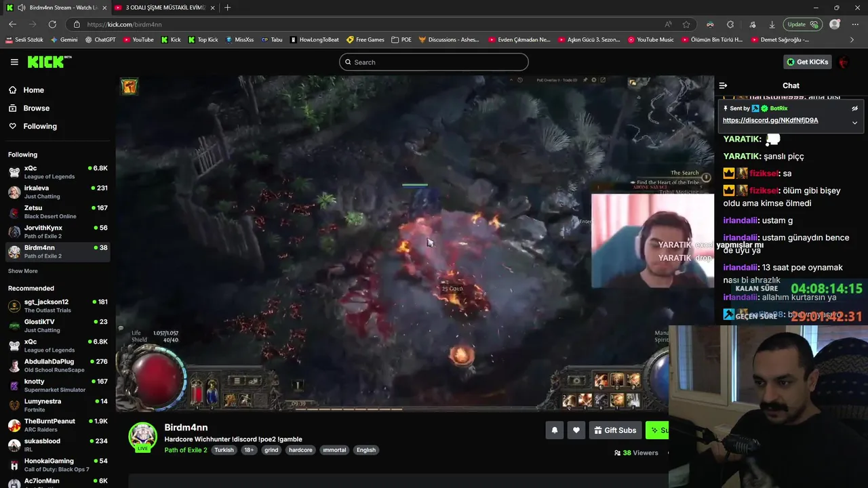Click the Get KICKs button
Screen dimensions: 868x488
click(807, 62)
